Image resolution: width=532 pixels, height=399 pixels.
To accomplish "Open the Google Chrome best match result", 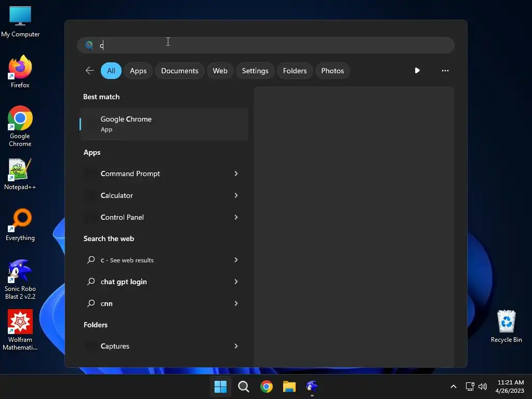I will coord(164,124).
